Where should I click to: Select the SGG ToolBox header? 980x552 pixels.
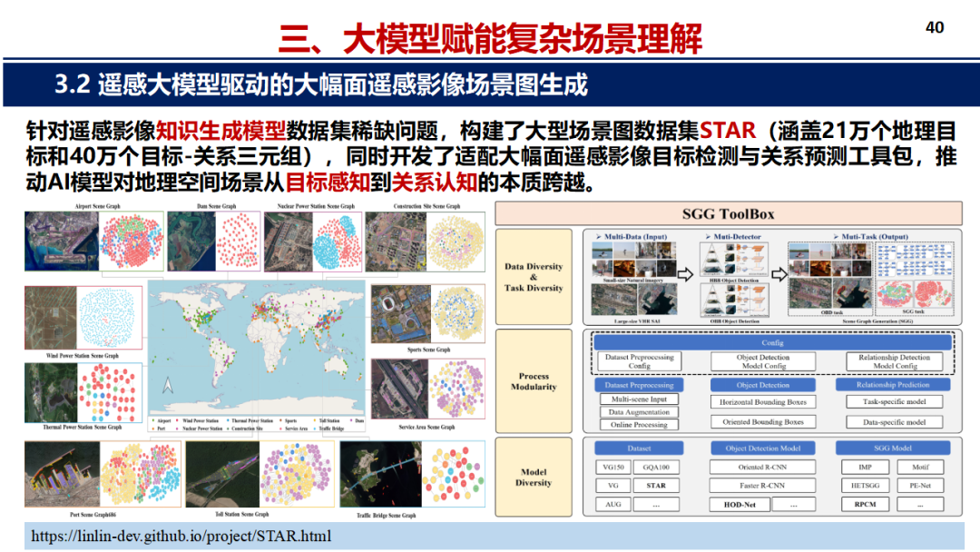point(729,213)
